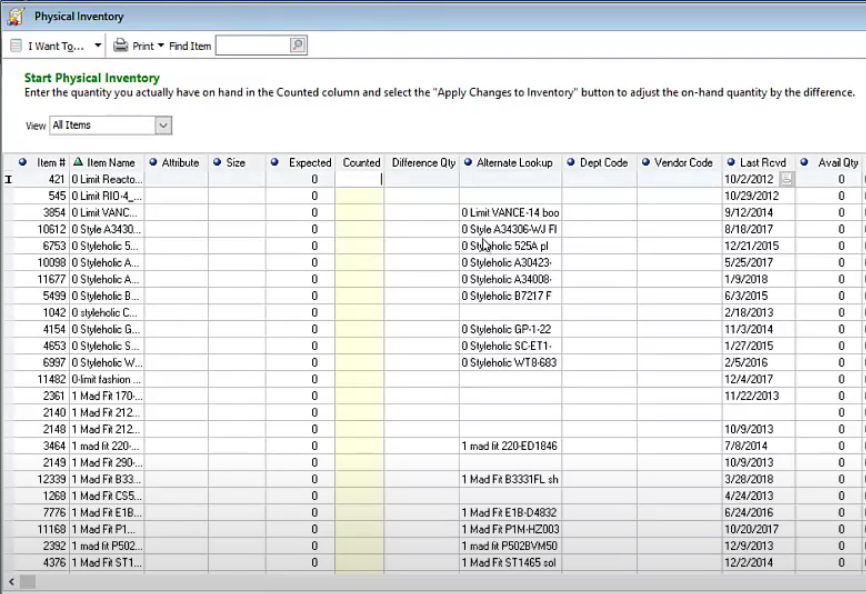The height and width of the screenshot is (594, 866).
Task: Click the row selector column header icon
Action: tap(22, 162)
